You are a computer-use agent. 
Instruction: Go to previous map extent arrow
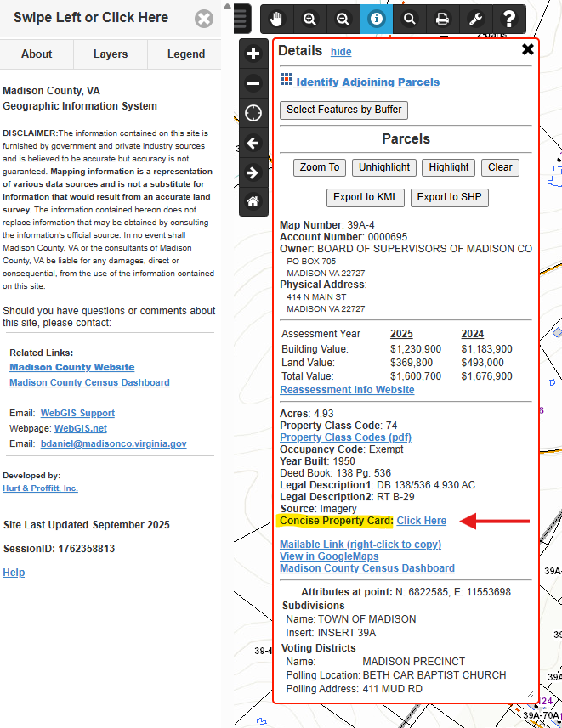click(253, 143)
